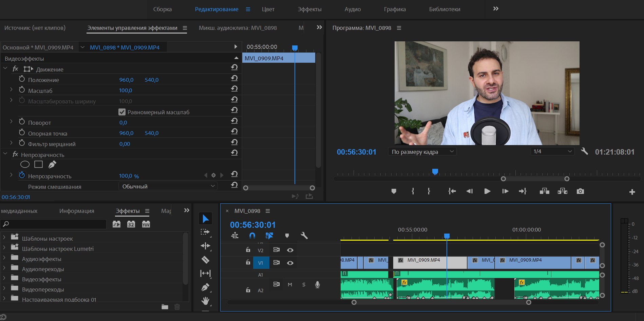Add marker in timeline panel
Screen dimensions: 644x321
tap(287, 236)
